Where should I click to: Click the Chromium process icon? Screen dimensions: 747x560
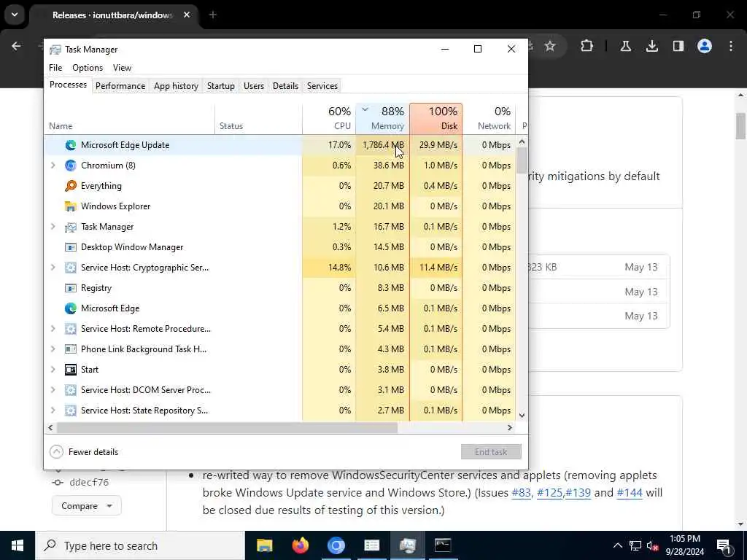tap(71, 166)
